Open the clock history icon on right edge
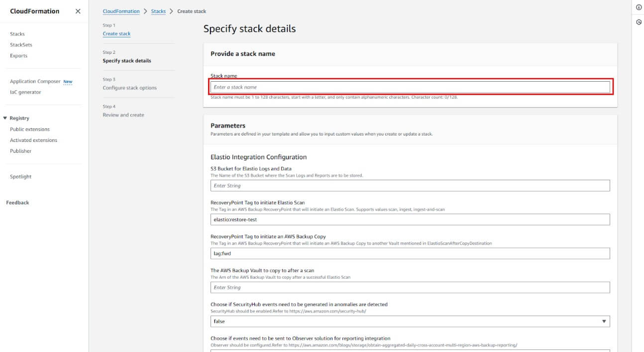Image resolution: width=644 pixels, height=352 pixels. coord(639,22)
